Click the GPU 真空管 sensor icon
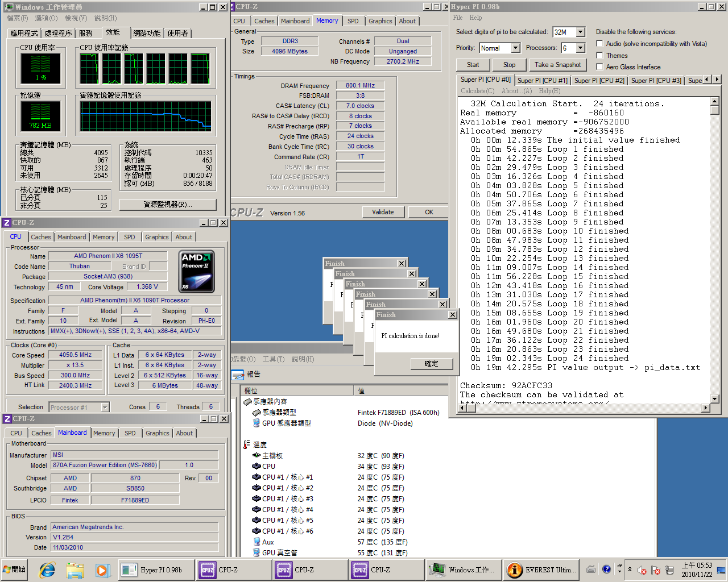Screen dimensions: 728x582 pos(257,553)
